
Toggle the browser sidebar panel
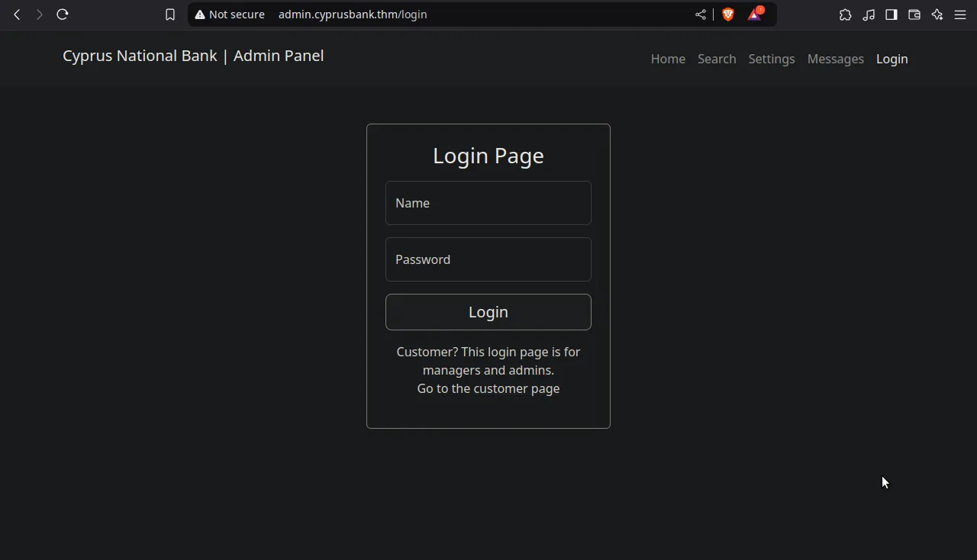point(891,14)
